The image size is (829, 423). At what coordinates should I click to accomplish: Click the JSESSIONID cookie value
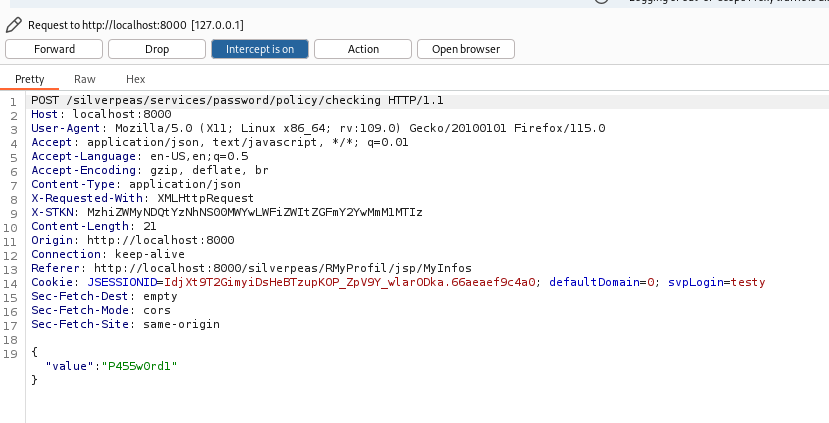[349, 282]
